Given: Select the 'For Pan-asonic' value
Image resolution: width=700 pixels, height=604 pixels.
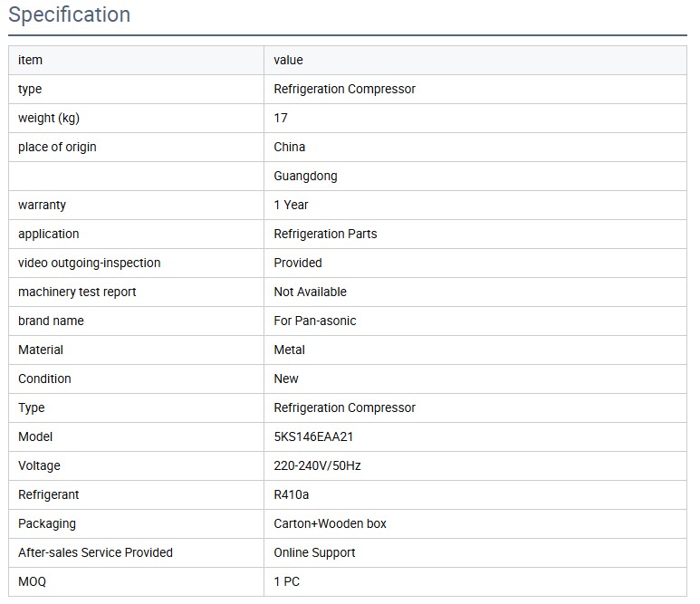Looking at the screenshot, I should (x=315, y=321).
